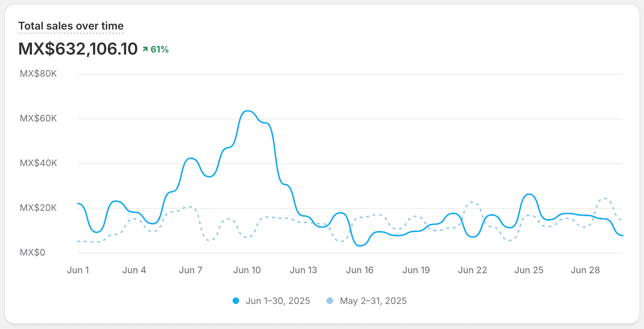This screenshot has height=329, width=644.
Task: Click the 61% growth indicator
Action: [160, 49]
